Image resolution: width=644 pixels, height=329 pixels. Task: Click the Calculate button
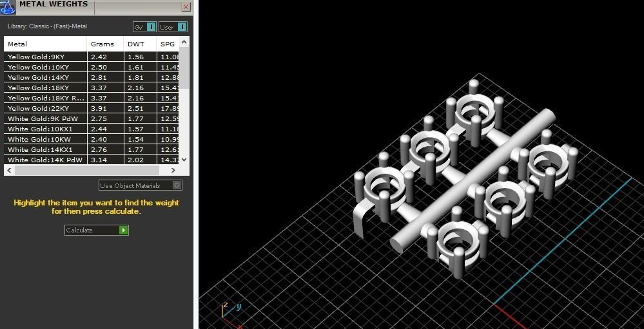pos(97,230)
